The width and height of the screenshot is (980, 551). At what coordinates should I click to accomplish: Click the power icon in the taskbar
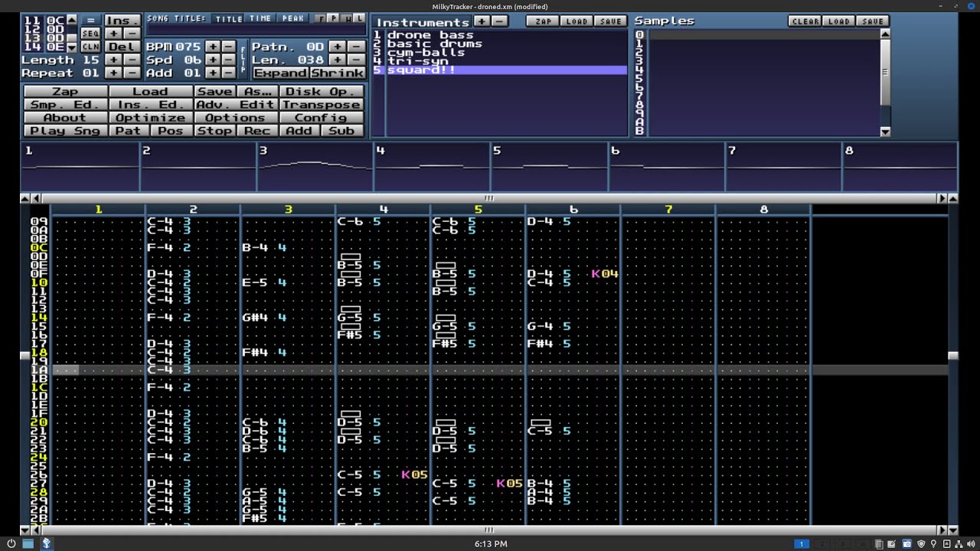click(11, 543)
